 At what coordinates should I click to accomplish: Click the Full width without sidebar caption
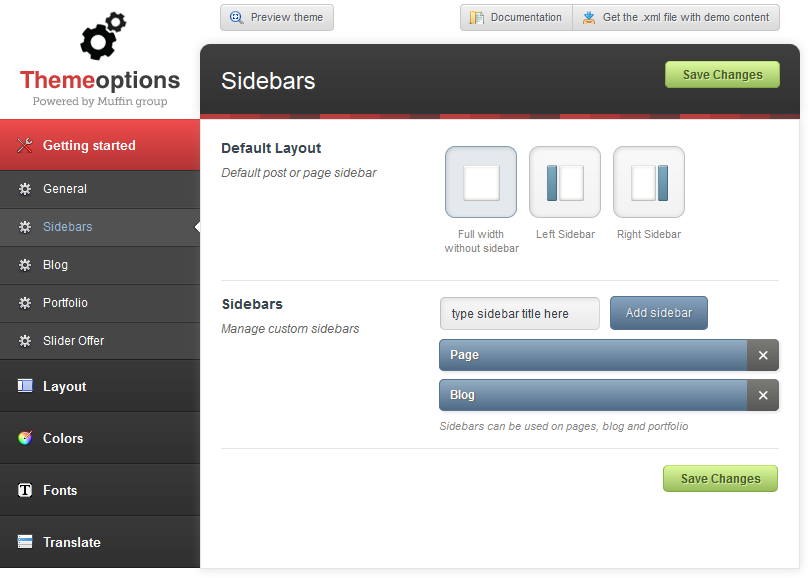coord(481,241)
